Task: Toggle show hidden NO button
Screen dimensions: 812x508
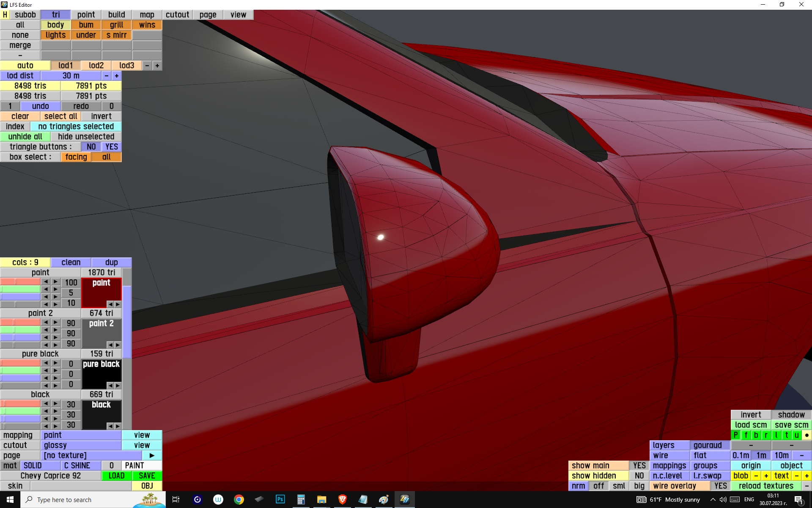Action: [639, 476]
